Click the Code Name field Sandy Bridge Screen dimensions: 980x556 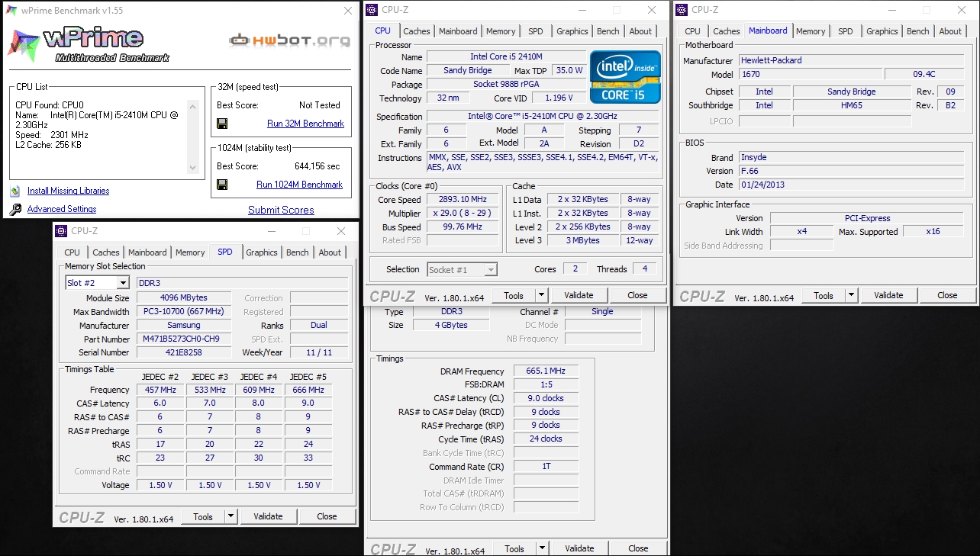[468, 70]
